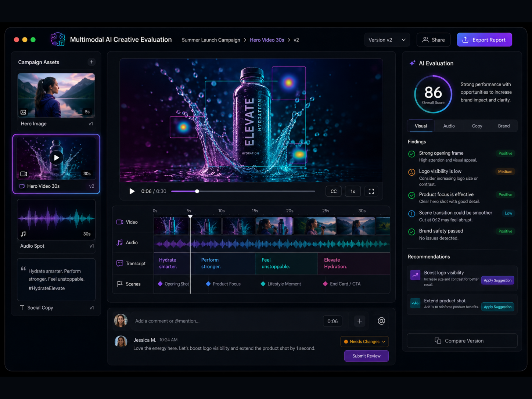
Task: Click the Compare Version button
Action: point(462,341)
